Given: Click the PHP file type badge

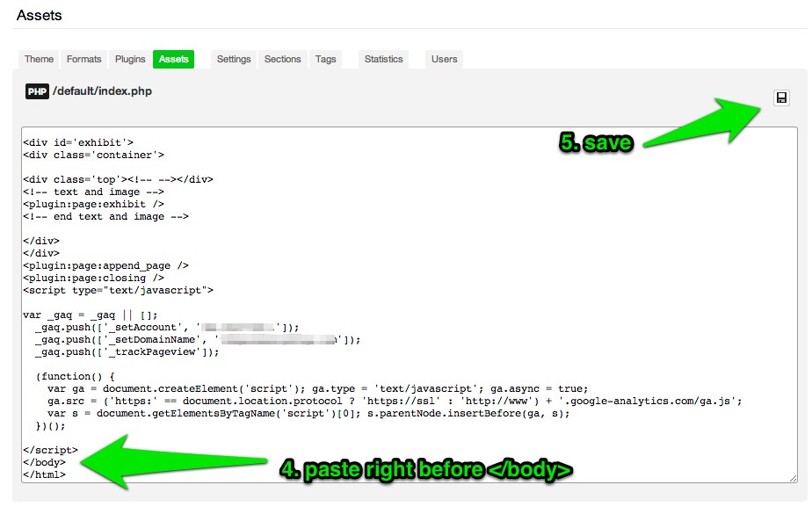Looking at the screenshot, I should tap(37, 91).
